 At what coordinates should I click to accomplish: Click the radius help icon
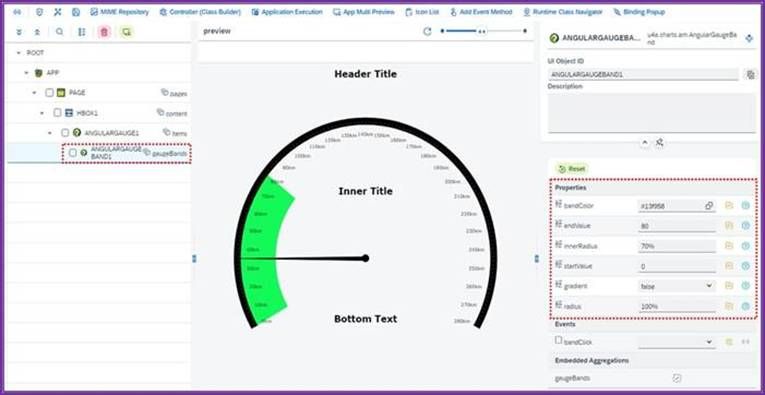click(x=745, y=306)
